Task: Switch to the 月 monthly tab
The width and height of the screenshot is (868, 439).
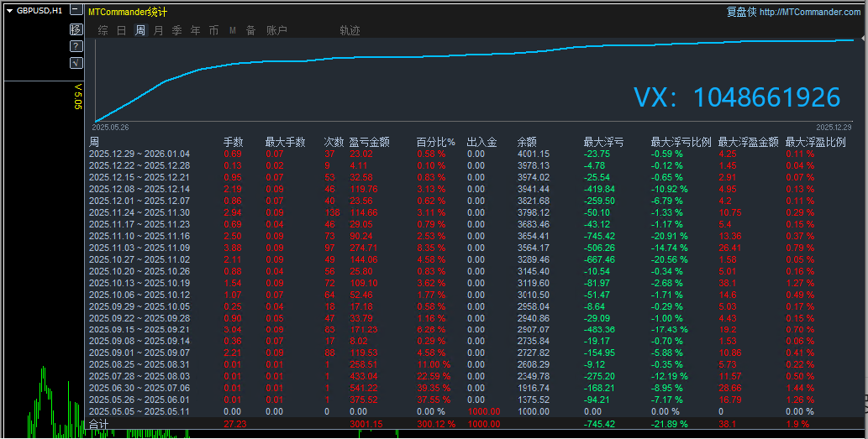Action: click(158, 30)
